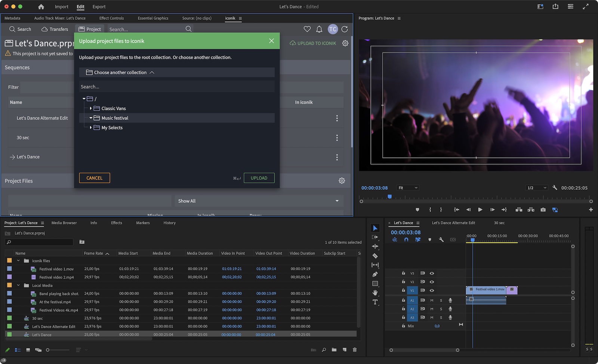
Task: Select the Razor tool in the timeline toolbar
Action: 375,256
